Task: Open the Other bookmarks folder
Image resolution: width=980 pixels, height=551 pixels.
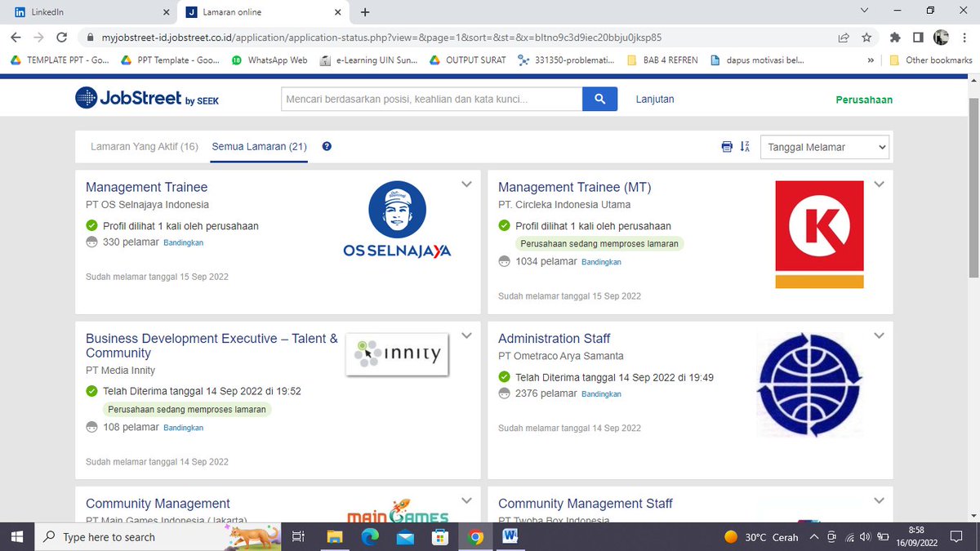Action: 930,60
